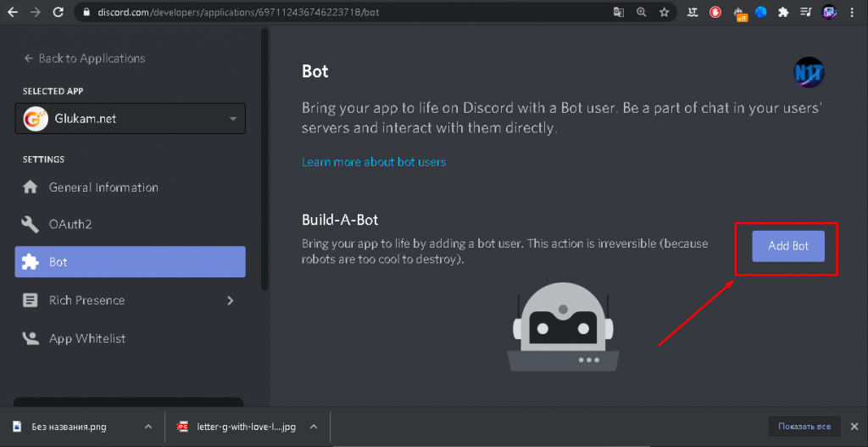Open the Extensions puzzle piece menu
This screenshot has width=868, height=447.
(x=782, y=12)
